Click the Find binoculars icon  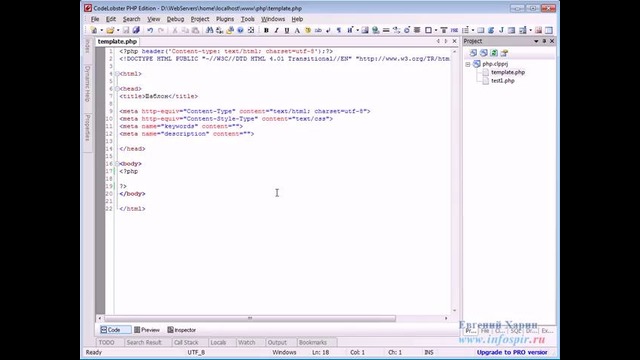[209, 30]
